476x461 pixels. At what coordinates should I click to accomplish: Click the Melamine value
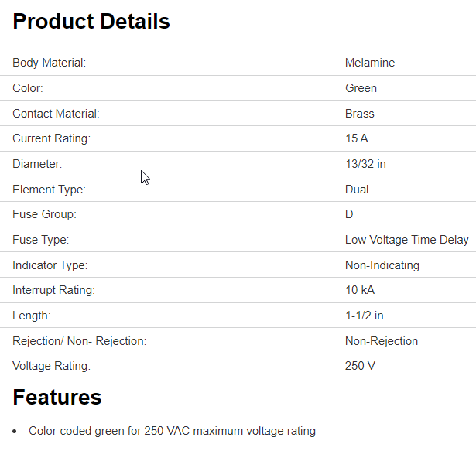click(x=370, y=63)
